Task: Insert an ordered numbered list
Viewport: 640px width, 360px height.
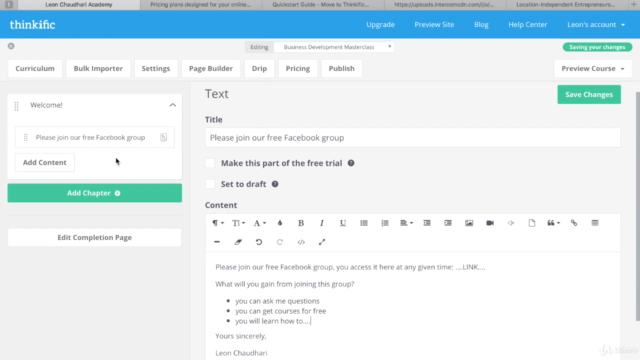Action: (385, 223)
